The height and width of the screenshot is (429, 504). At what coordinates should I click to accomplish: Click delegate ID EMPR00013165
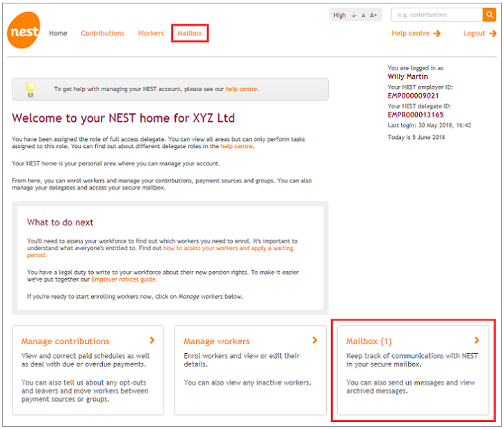coord(415,115)
